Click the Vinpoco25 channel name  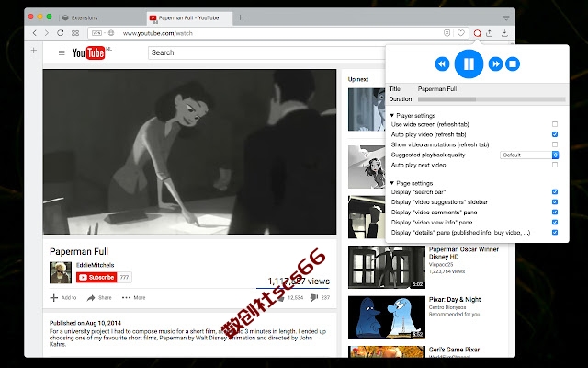tap(442, 265)
